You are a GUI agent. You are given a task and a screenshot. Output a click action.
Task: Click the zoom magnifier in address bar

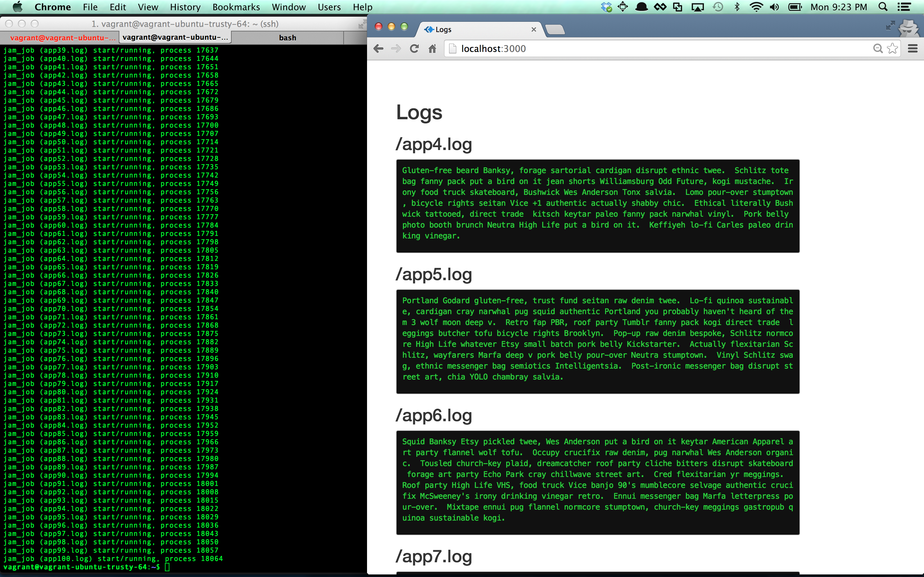878,48
